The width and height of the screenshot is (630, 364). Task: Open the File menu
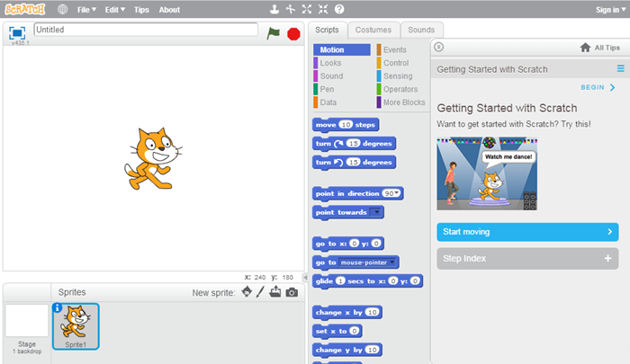point(86,10)
